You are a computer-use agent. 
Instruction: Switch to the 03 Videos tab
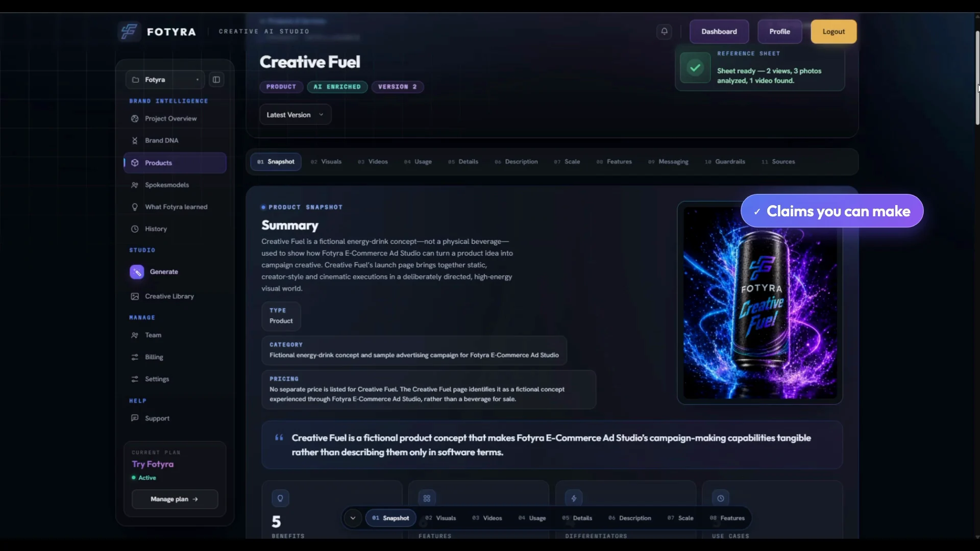click(373, 162)
